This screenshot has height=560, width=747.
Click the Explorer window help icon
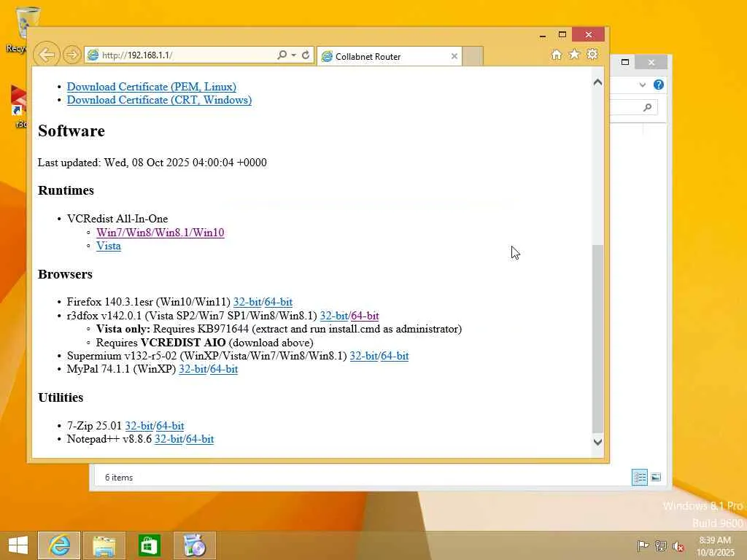coord(659,85)
